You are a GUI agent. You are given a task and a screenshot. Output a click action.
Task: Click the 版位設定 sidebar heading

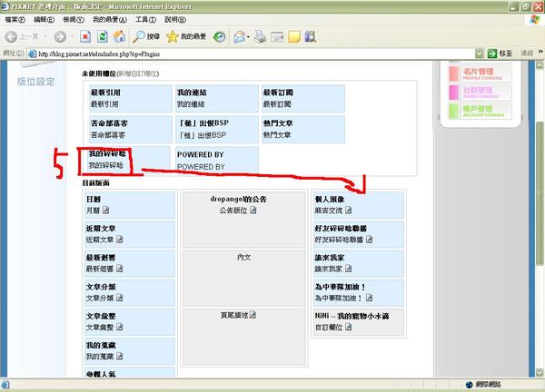[36, 82]
